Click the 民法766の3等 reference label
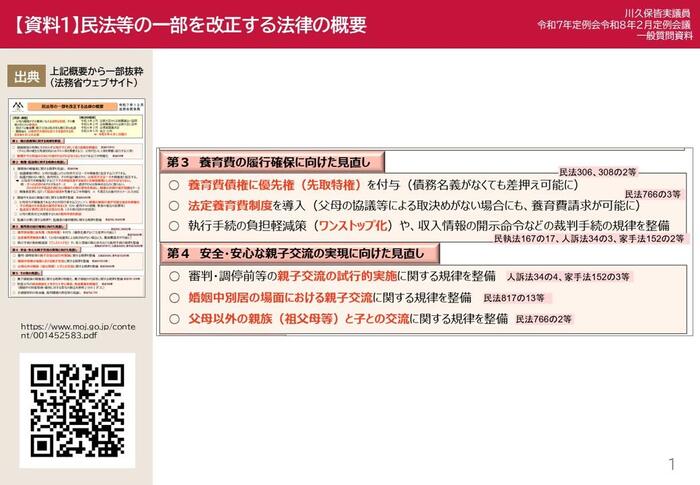The height and width of the screenshot is (485, 700). click(x=652, y=194)
